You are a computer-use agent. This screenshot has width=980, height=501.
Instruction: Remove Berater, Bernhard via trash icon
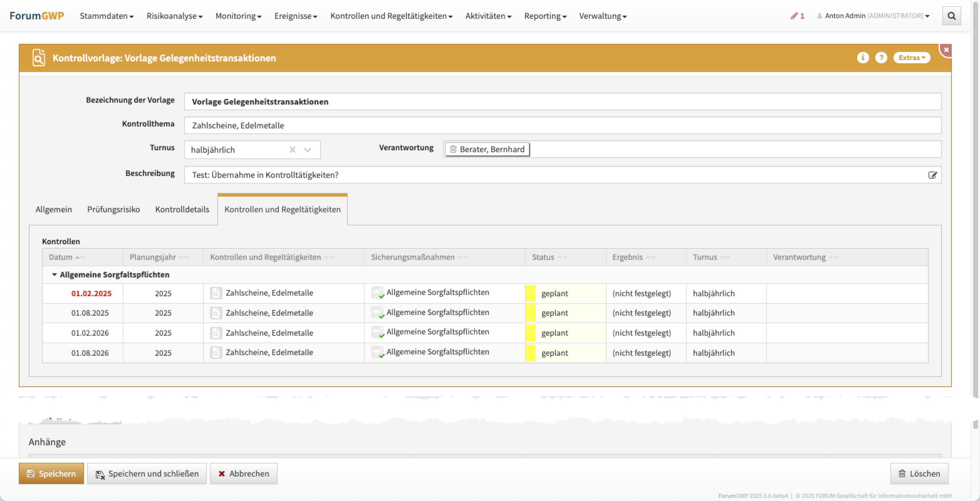453,149
